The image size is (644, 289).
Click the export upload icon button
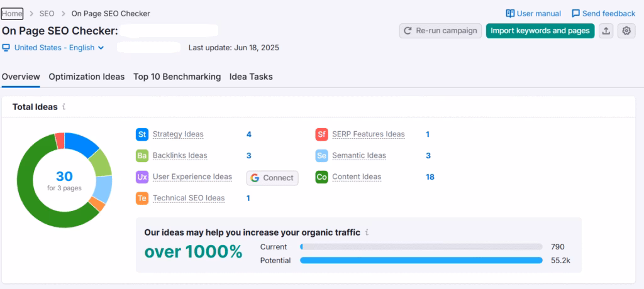pyautogui.click(x=606, y=31)
